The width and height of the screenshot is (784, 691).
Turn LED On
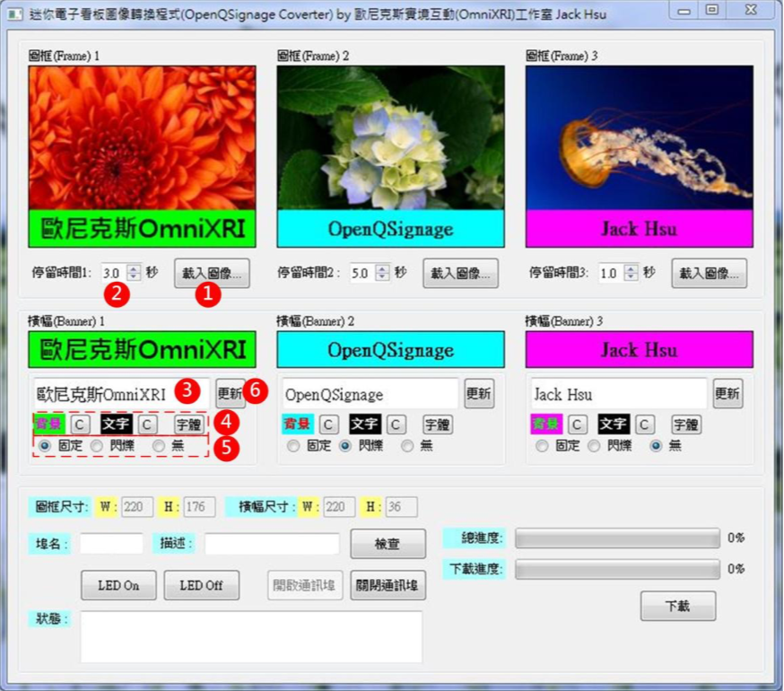point(118,585)
